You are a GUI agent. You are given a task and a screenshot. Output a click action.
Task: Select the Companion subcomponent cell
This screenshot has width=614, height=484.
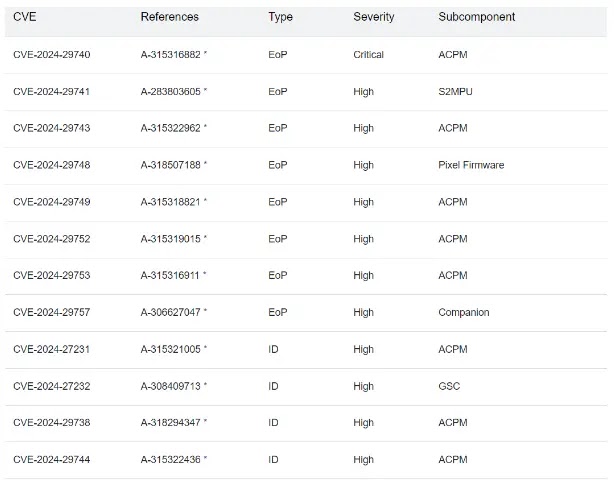click(464, 312)
